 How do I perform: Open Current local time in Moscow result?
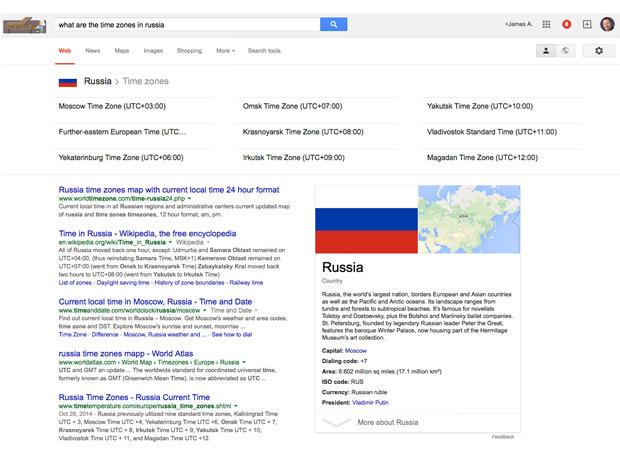155,302
